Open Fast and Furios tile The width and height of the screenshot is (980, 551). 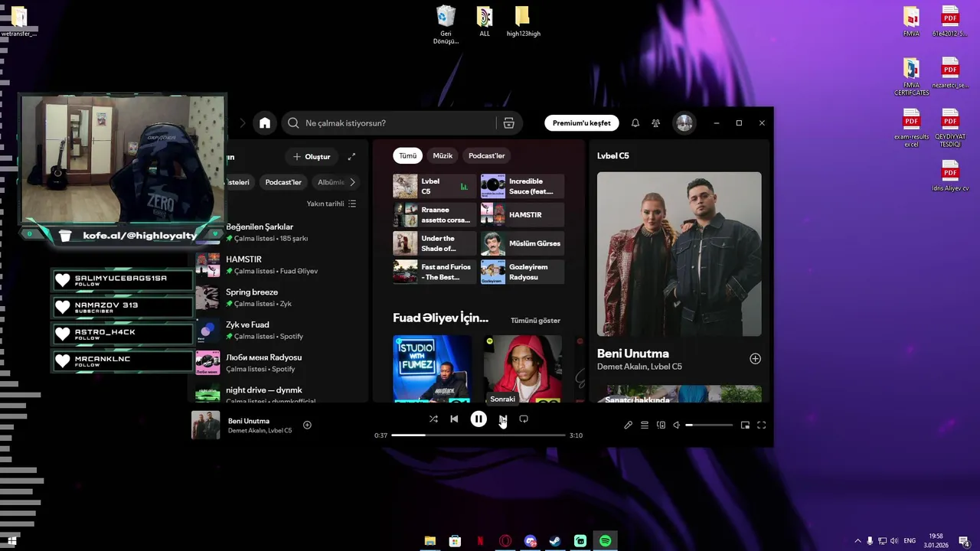(434, 272)
